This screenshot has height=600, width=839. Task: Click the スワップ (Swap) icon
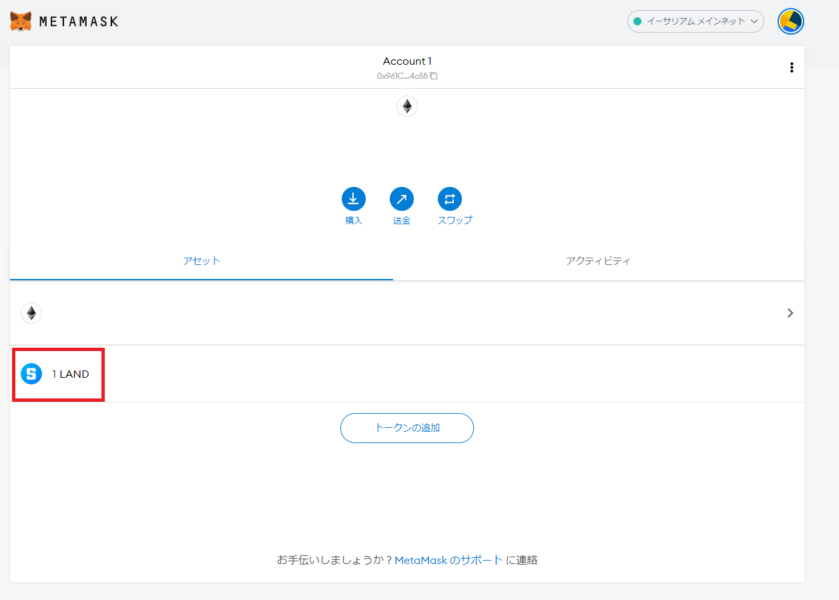[x=450, y=199]
